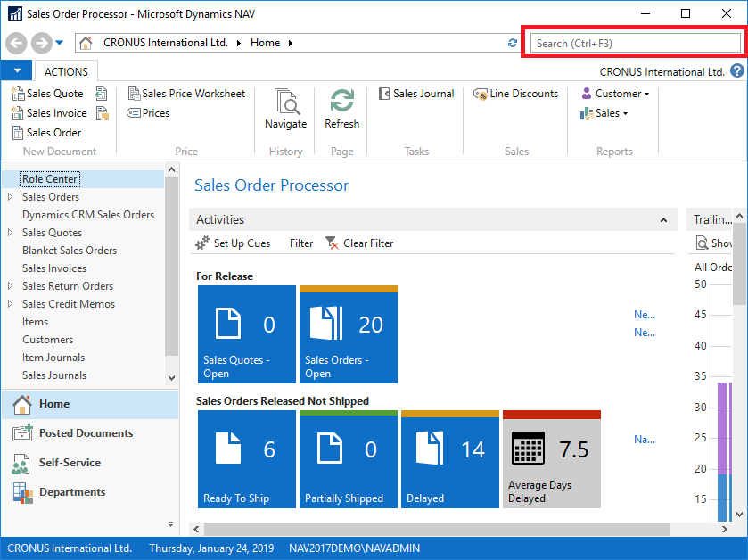748x560 pixels.
Task: Open the Delayed tile
Action: point(450,459)
